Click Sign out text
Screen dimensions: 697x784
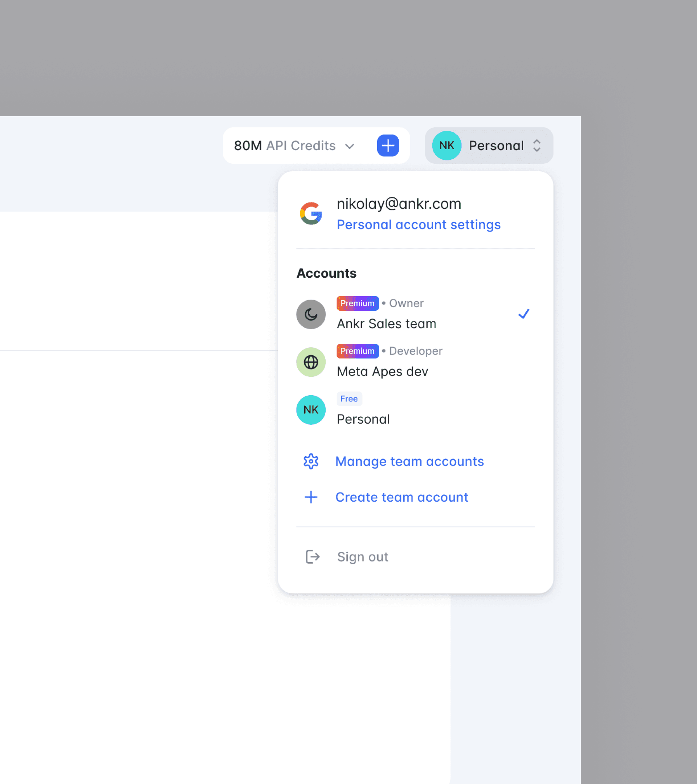click(x=363, y=556)
